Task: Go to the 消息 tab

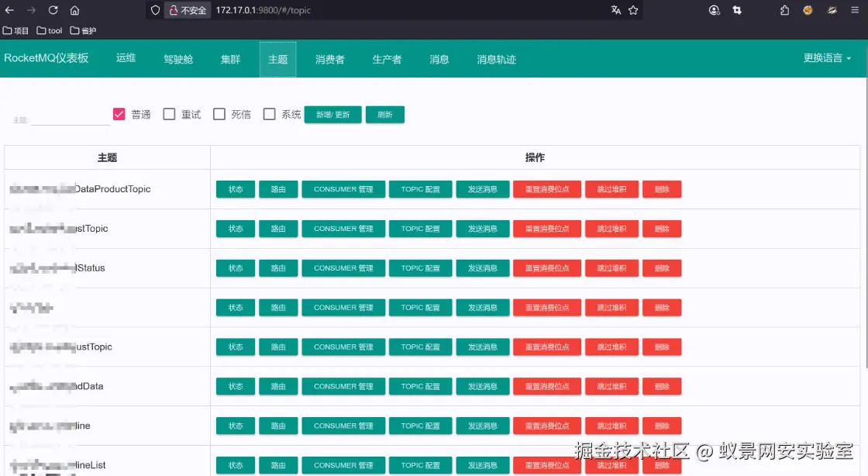Action: click(439, 59)
